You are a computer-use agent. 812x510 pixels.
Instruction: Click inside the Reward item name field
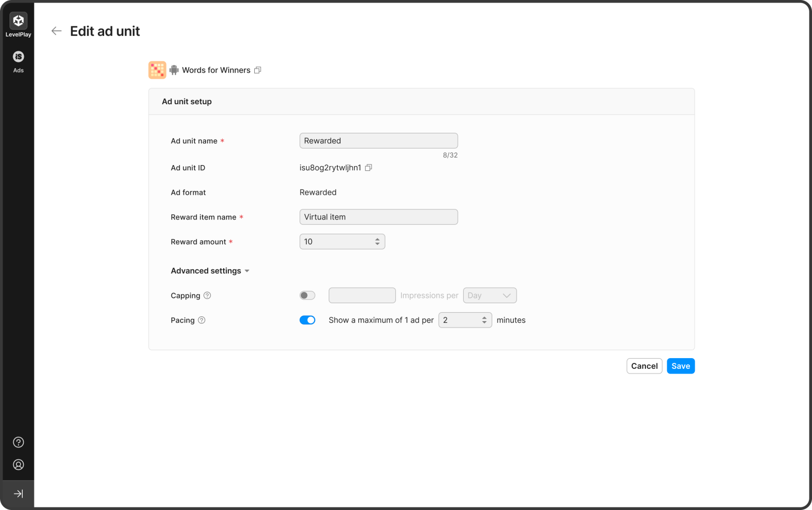[x=378, y=217]
